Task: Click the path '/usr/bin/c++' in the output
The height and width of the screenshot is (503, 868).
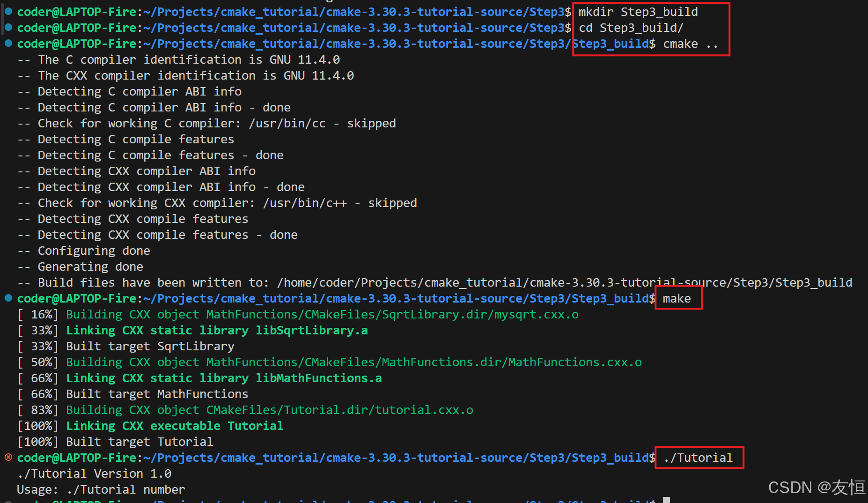Action: [x=305, y=203]
